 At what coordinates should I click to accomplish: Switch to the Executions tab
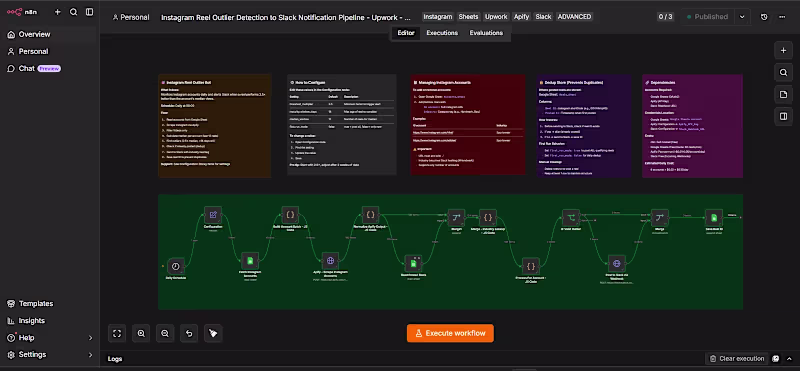(x=442, y=33)
